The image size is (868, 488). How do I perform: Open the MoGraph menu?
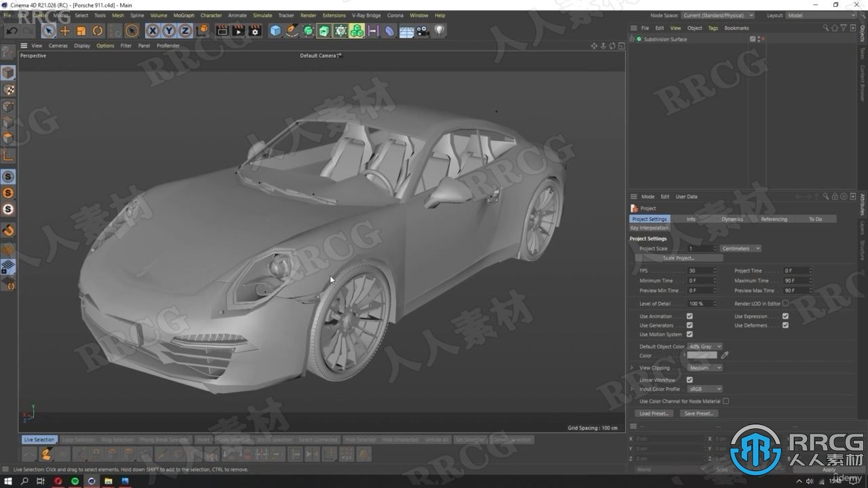pyautogui.click(x=184, y=15)
